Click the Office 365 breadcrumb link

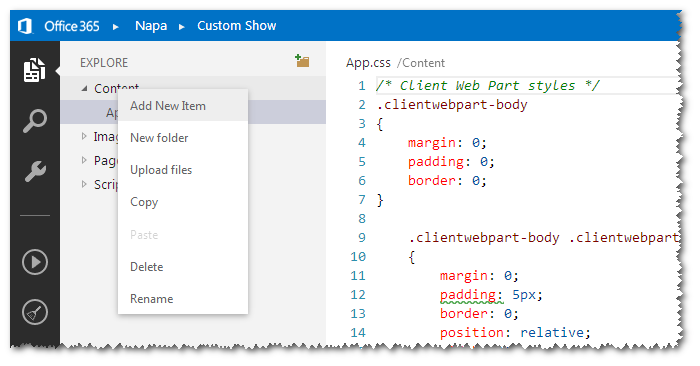(71, 26)
